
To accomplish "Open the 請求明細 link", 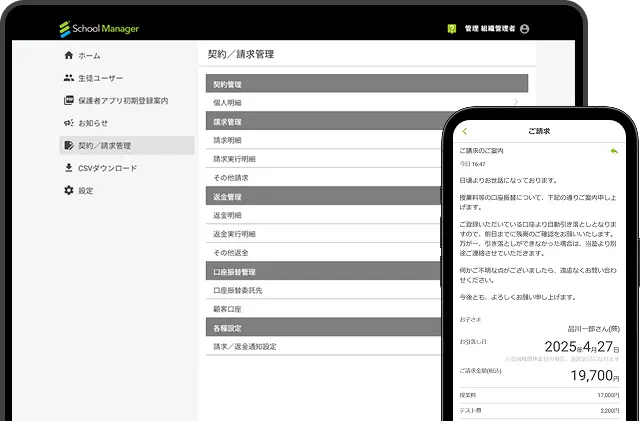I will [x=227, y=140].
